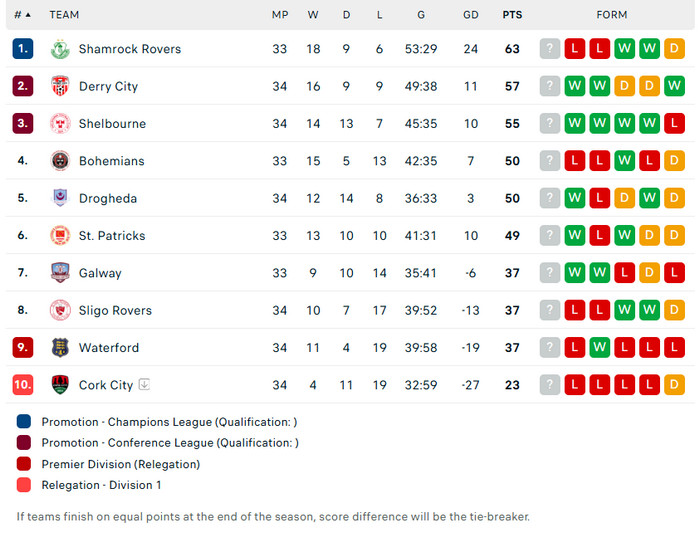Click the Waterford club crest

point(60,348)
